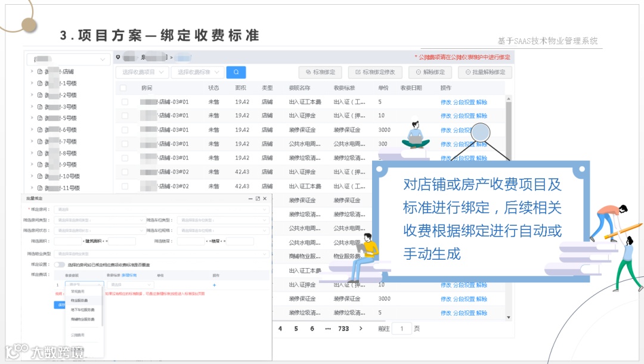Viewport: 644px width, 364px height.
Task: Tick checkbox for 装修垃圾清 店铺-03#01 row
Action: point(125,158)
